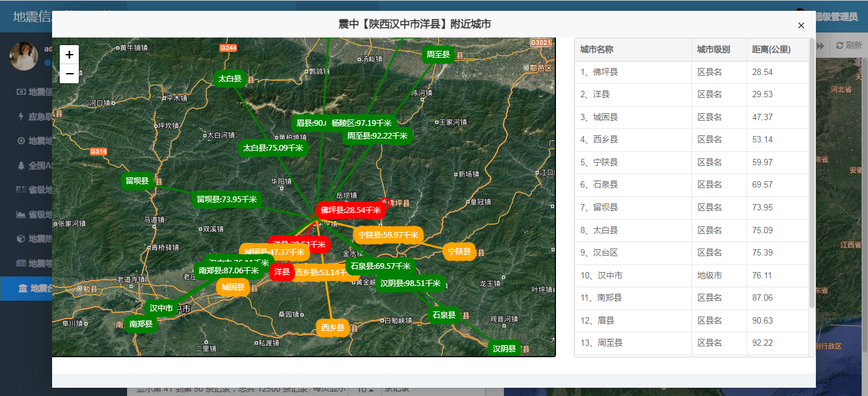
Task: Click the red 洋县 city marker on map
Action: click(x=281, y=272)
